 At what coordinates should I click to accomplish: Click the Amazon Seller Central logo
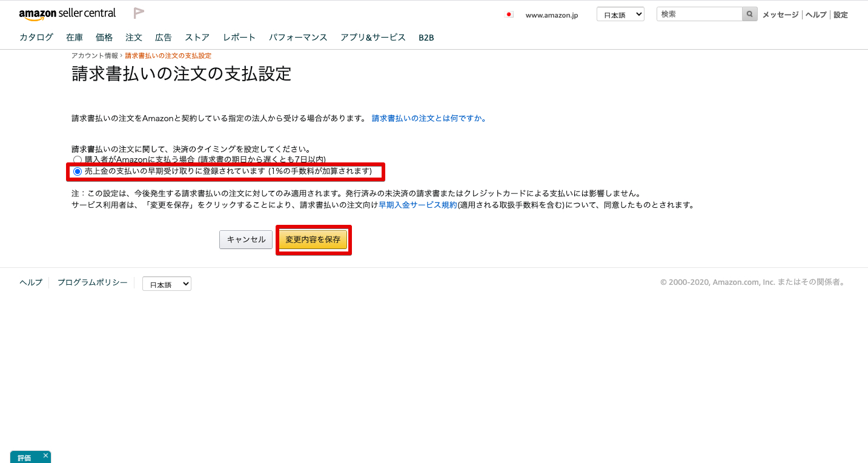[x=67, y=14]
